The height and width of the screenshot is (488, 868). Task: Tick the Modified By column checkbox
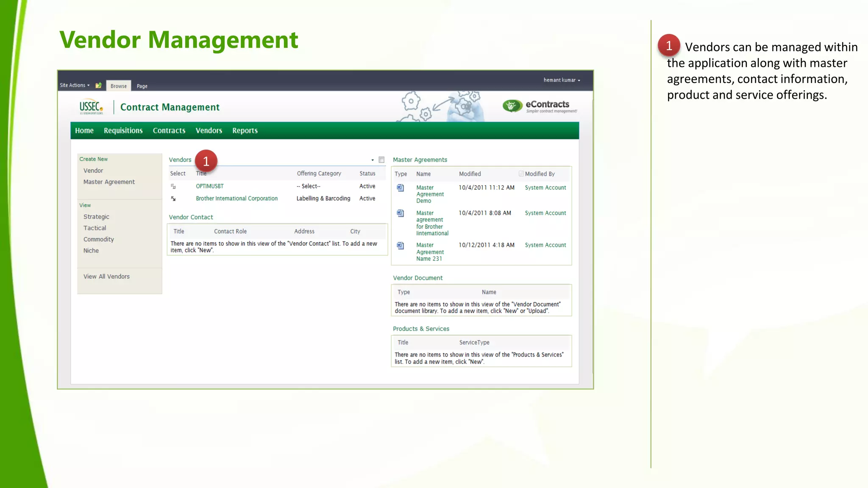521,174
